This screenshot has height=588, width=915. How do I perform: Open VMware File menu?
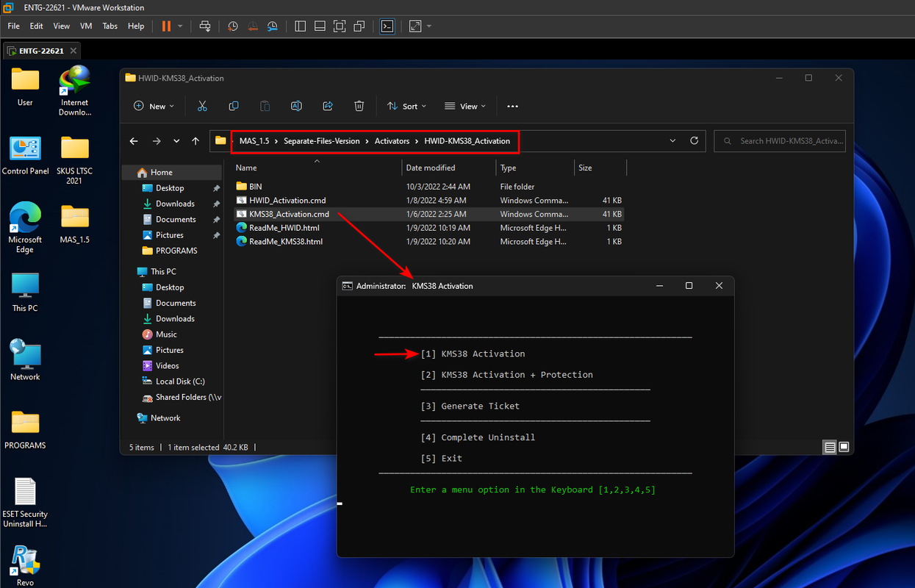(14, 26)
